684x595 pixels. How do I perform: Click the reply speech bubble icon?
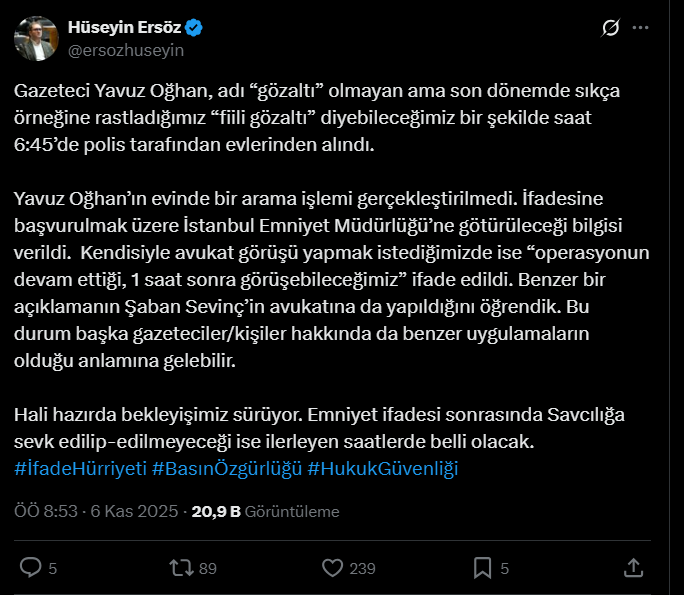(31, 567)
